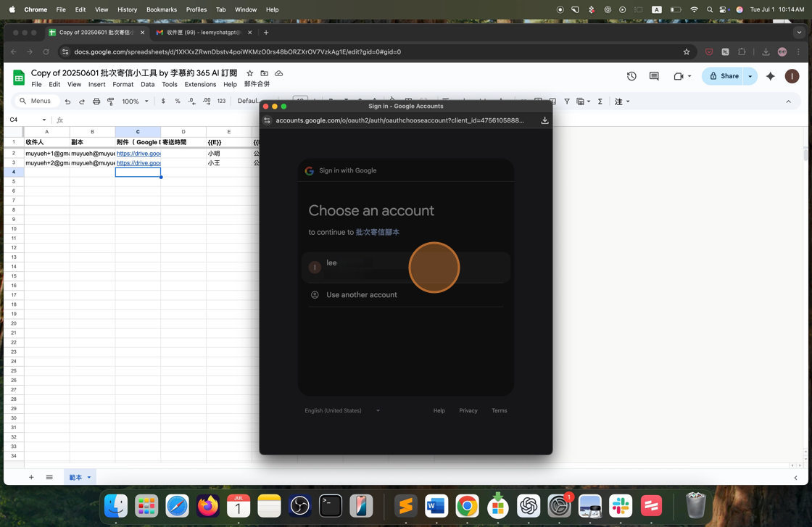Expand the Share button dropdown arrow
The height and width of the screenshot is (527, 812).
(x=750, y=76)
